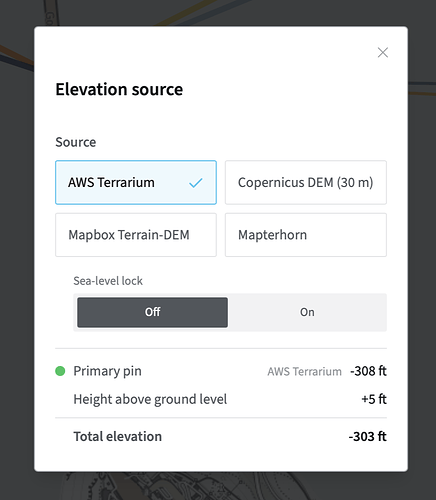
Task: Choose Copernicus DEM (30 m) source
Action: coord(306,182)
